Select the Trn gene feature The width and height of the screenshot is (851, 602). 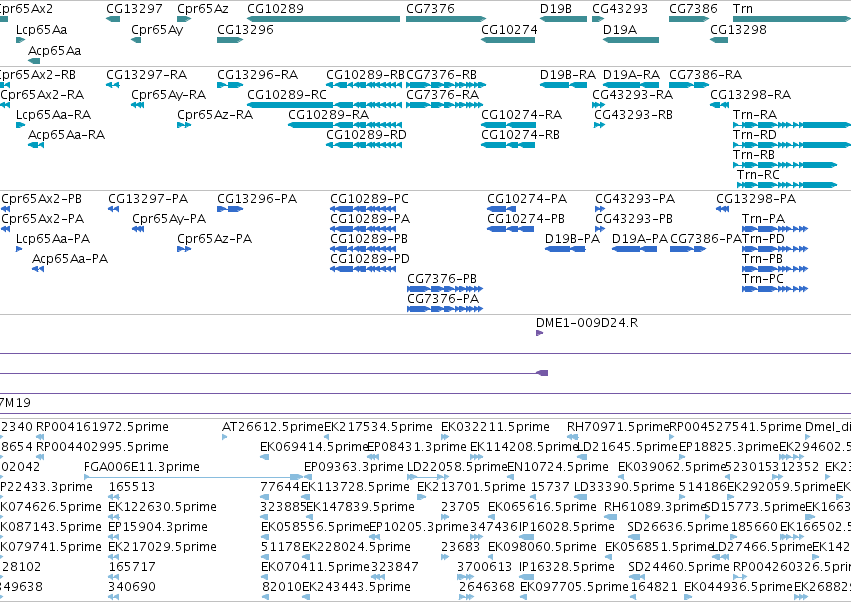tap(792, 19)
